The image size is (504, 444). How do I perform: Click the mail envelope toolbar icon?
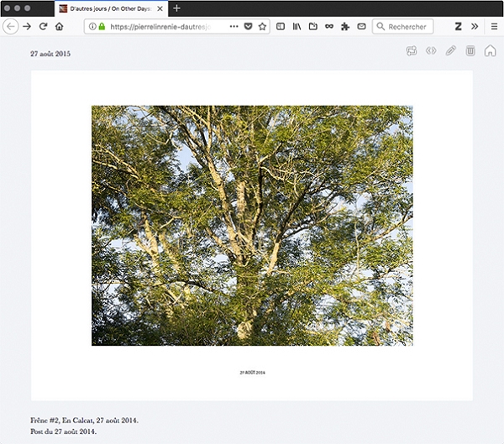coord(361,27)
